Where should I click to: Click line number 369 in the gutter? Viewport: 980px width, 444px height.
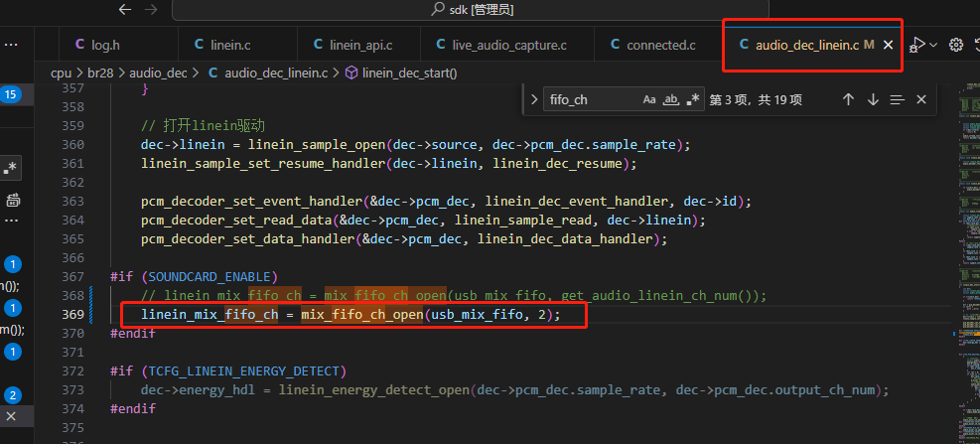point(73,315)
